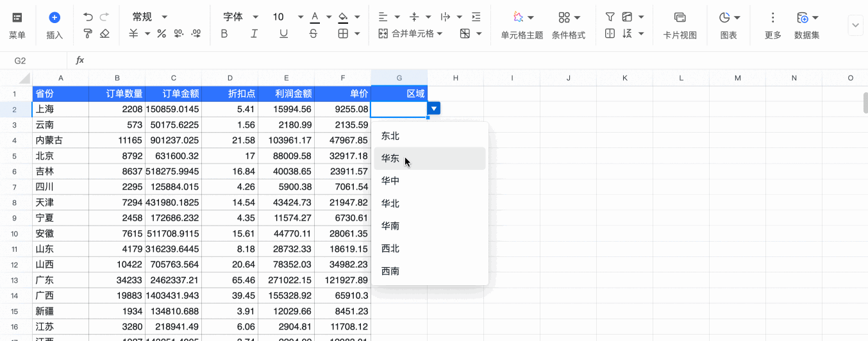Click the blue 插入 plus button

click(x=54, y=18)
